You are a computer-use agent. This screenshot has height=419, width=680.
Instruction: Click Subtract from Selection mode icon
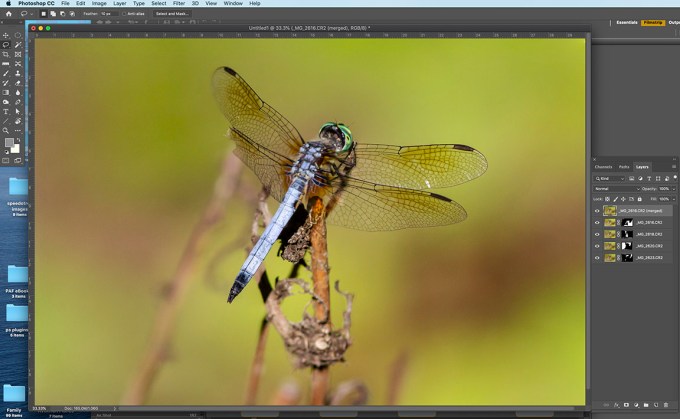click(x=62, y=13)
